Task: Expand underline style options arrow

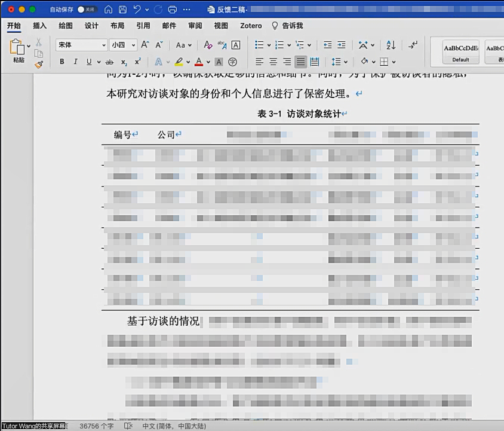Action: click(99, 62)
